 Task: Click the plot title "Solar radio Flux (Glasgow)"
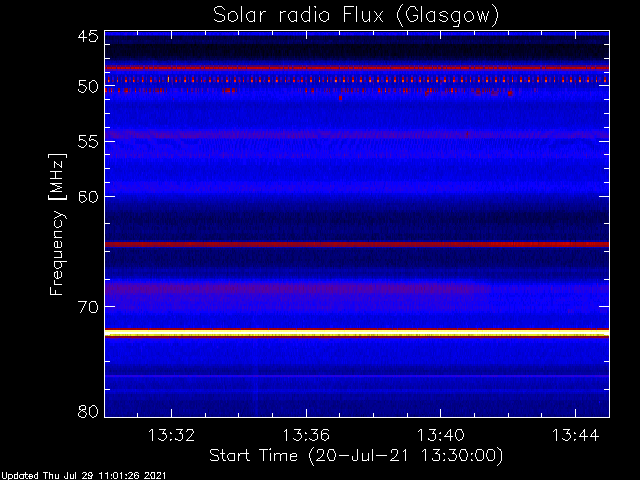(356, 16)
